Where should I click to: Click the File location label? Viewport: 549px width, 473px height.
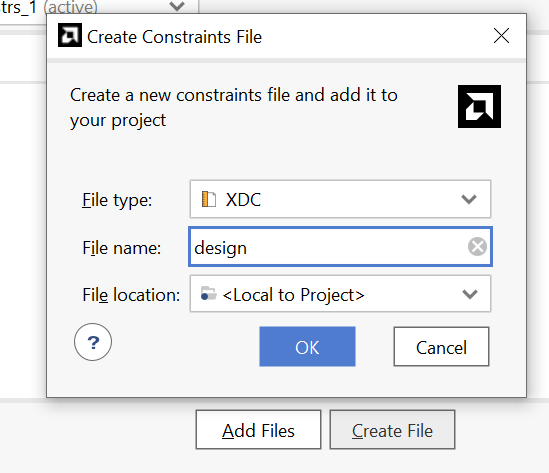(x=131, y=295)
